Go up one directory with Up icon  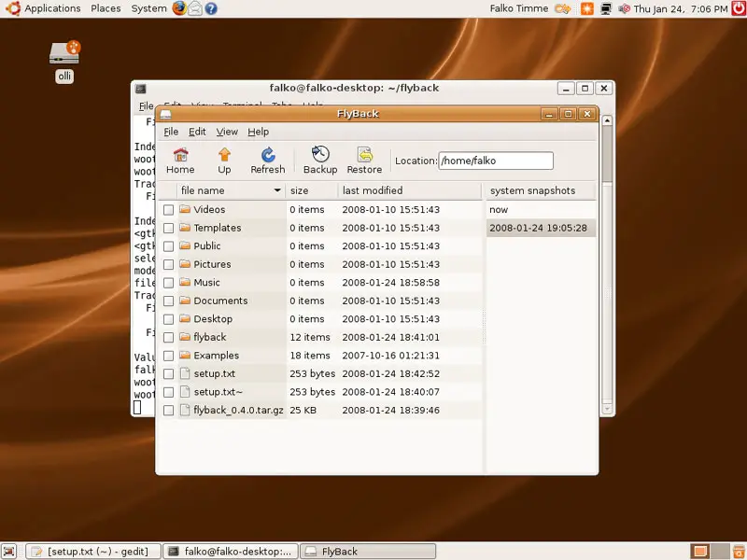click(224, 161)
